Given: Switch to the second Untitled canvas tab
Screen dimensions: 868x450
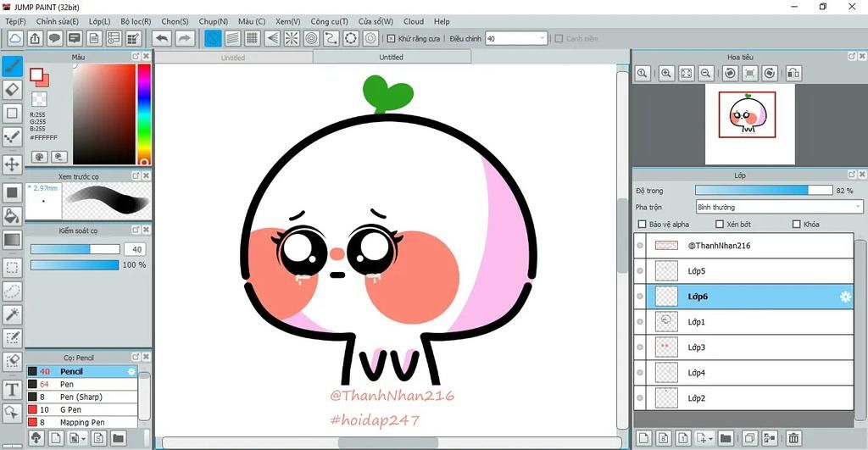Looking at the screenshot, I should click(392, 57).
